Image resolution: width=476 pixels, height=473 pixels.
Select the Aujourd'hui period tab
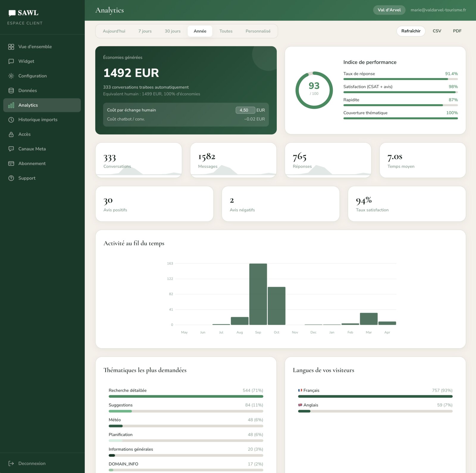[114, 31]
